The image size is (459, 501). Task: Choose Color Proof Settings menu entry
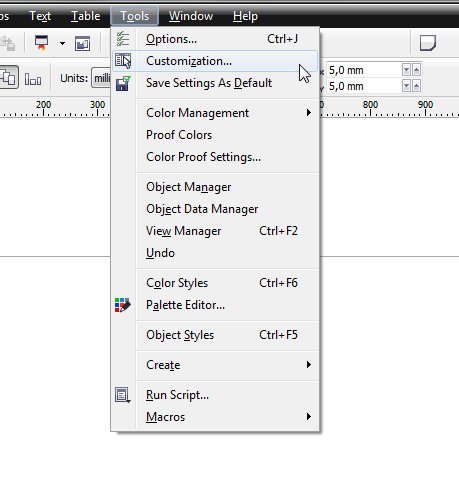point(203,157)
